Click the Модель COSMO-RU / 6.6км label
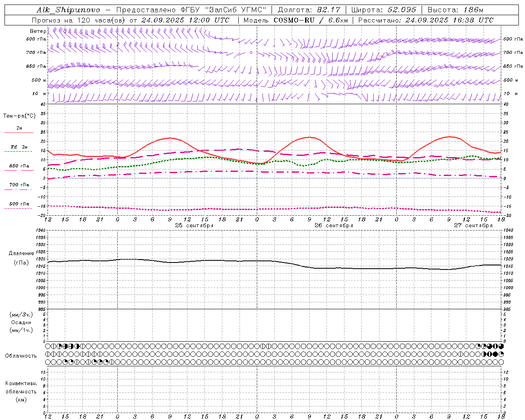 point(296,20)
